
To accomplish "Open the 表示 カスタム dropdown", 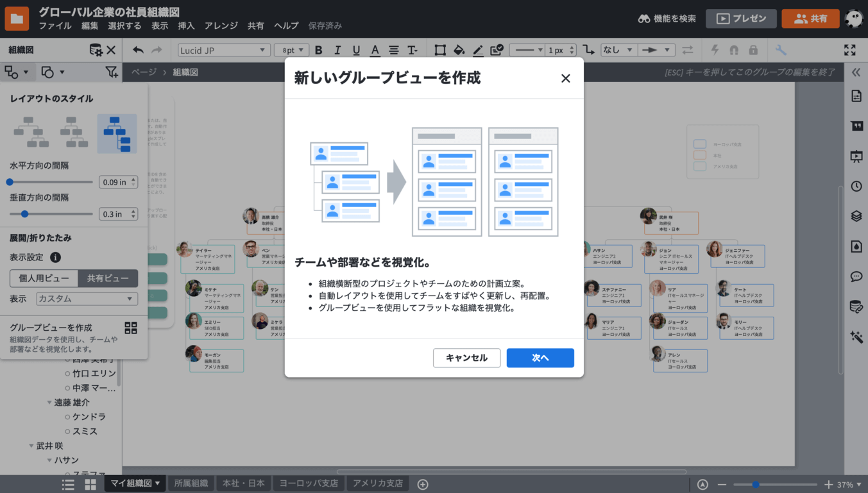I will tap(87, 299).
